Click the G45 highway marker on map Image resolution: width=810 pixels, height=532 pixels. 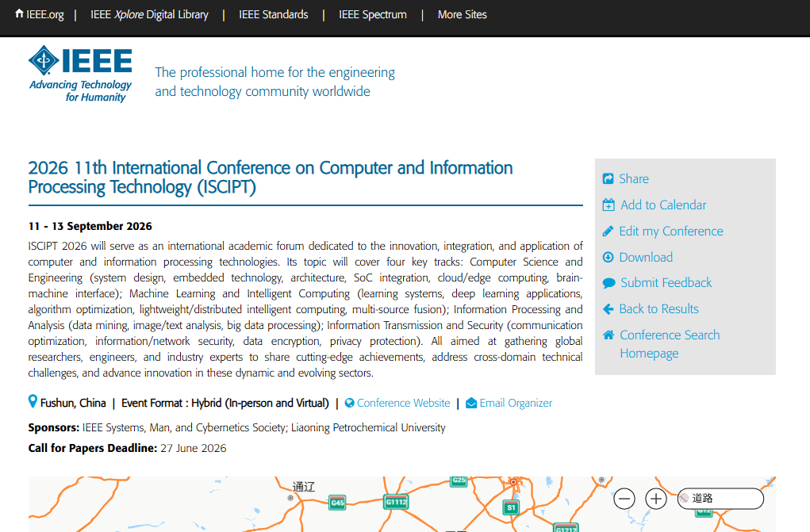(337, 503)
